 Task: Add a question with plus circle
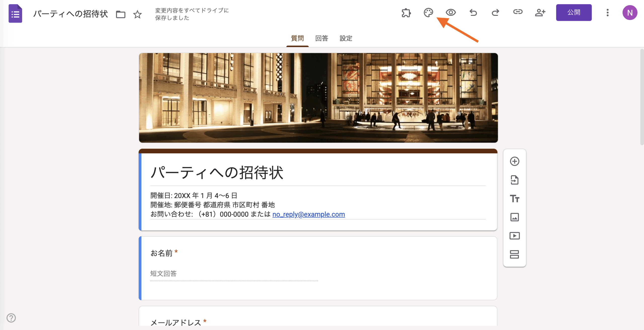click(514, 161)
